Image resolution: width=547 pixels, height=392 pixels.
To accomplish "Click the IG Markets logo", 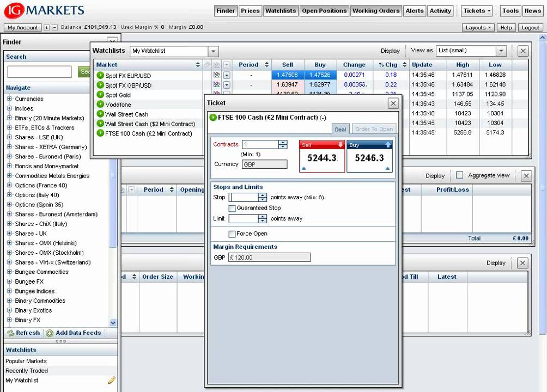I will (x=44, y=10).
